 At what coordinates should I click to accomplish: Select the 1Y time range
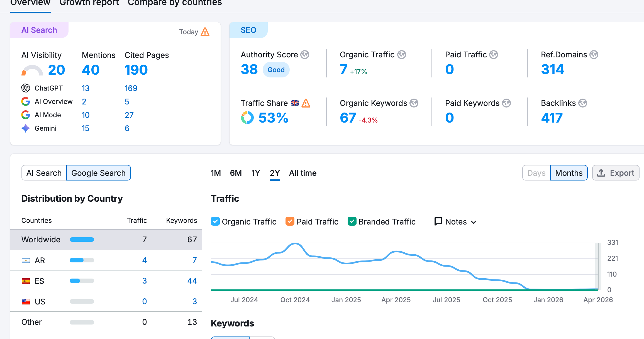point(255,173)
